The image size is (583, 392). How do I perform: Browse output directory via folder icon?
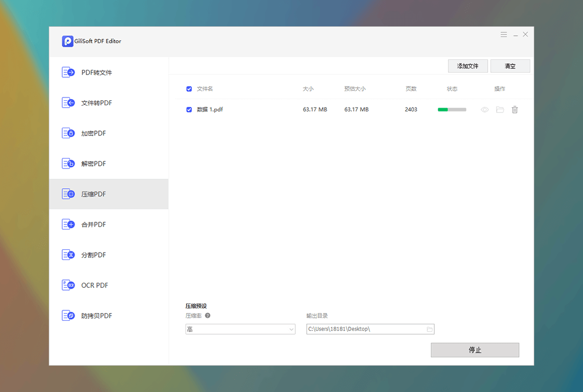[x=429, y=329]
